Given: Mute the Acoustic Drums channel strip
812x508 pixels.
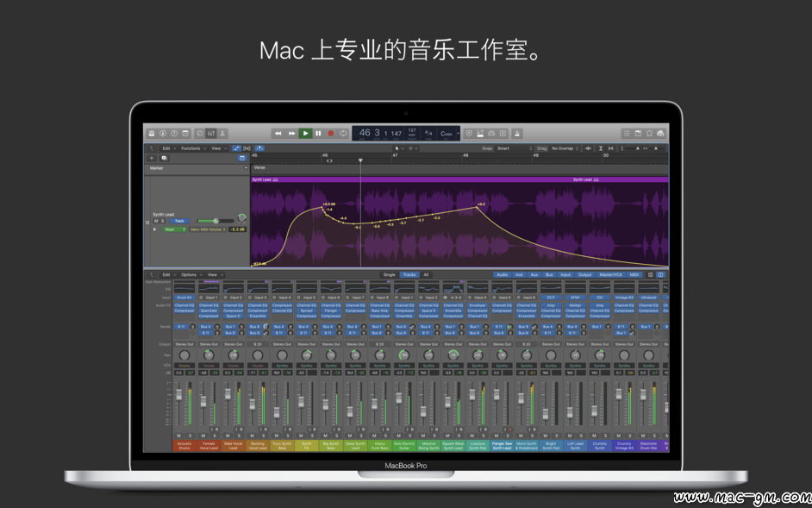Looking at the screenshot, I should point(178,436).
